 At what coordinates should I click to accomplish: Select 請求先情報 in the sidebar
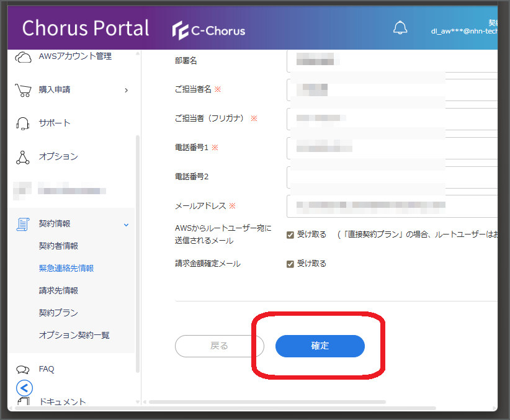point(58,290)
